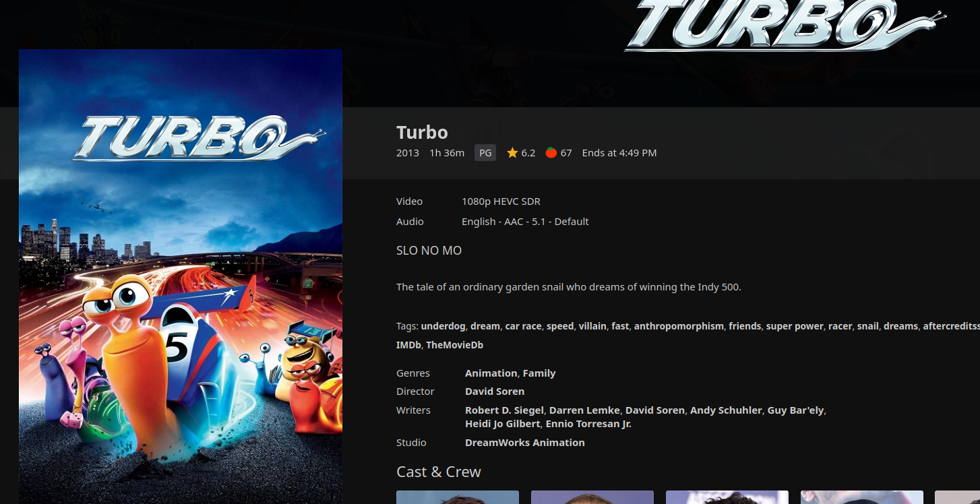Open the 'snail' tag link

pyautogui.click(x=868, y=326)
